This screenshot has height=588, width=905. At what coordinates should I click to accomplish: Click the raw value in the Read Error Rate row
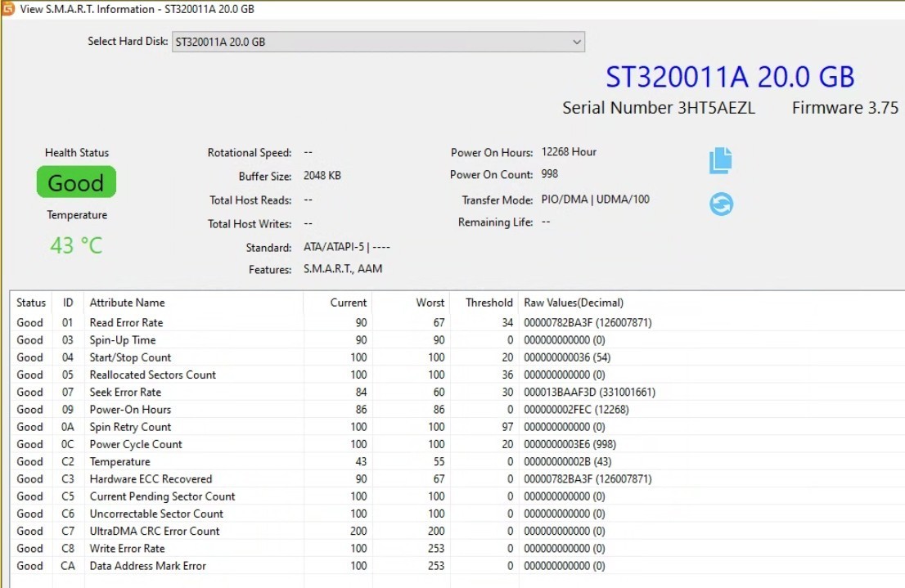pos(588,322)
